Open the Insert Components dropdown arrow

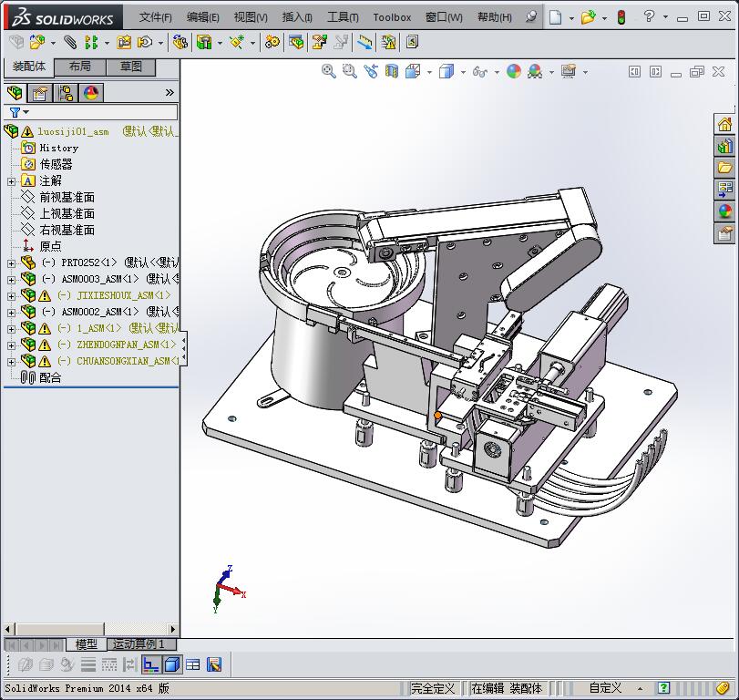[53, 44]
